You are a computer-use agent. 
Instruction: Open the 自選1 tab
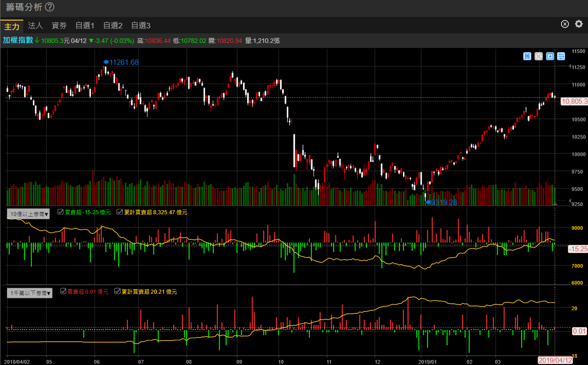[85, 26]
